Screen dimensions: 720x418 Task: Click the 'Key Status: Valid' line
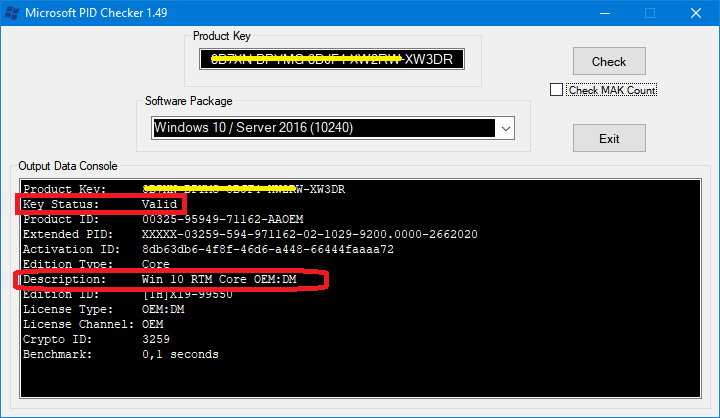100,204
